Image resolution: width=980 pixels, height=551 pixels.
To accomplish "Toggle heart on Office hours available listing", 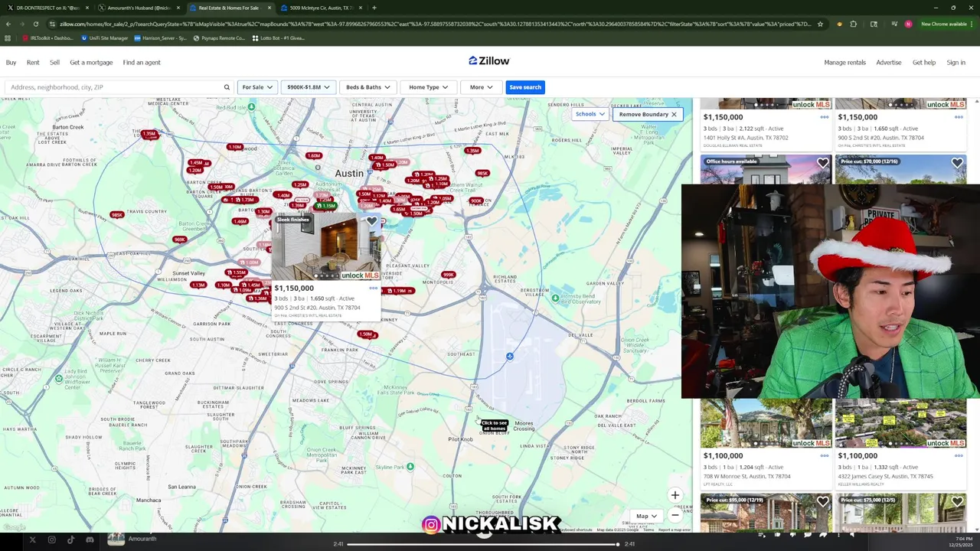I will click(822, 163).
